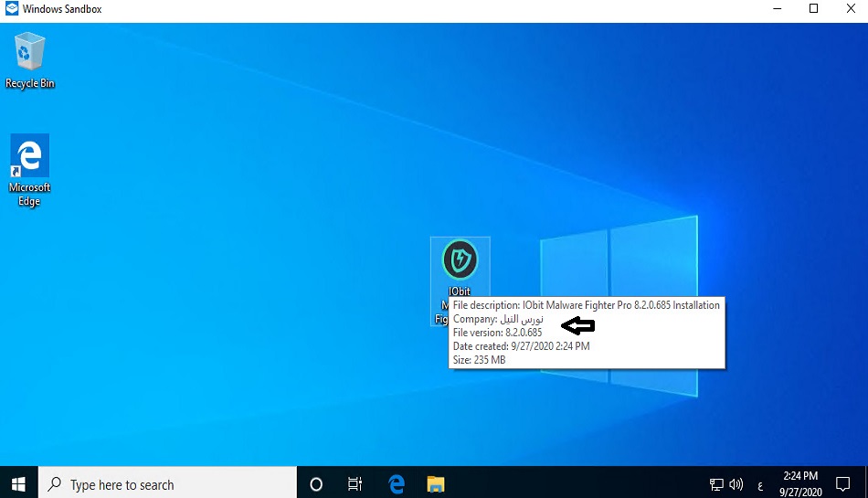Click the 'Type here to search' box
Screen dimensions: 868x498
169,484
